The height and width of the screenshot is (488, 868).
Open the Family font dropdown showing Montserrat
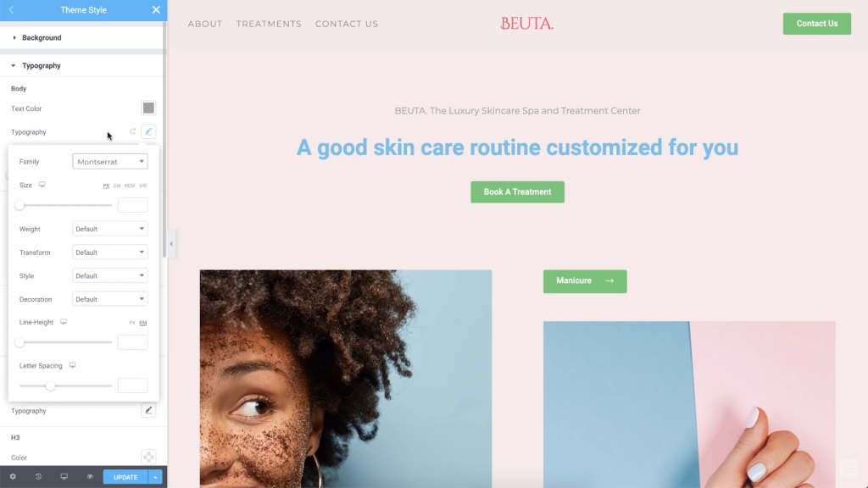tap(109, 162)
